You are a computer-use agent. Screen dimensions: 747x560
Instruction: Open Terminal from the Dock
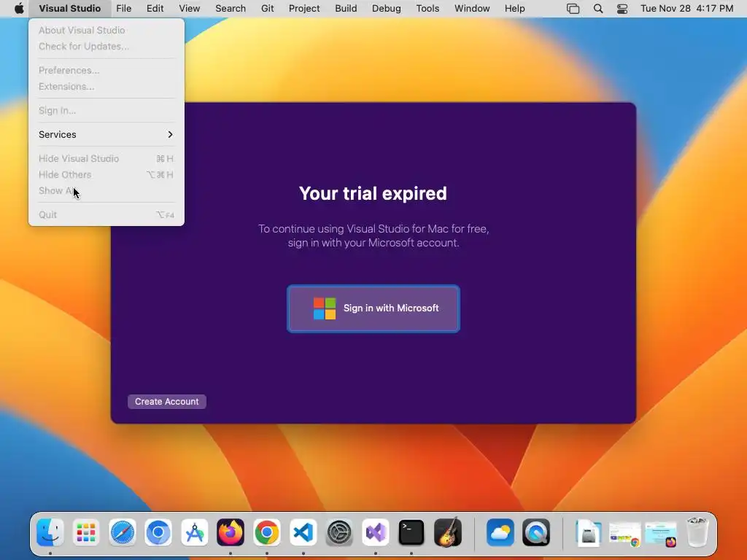click(411, 532)
